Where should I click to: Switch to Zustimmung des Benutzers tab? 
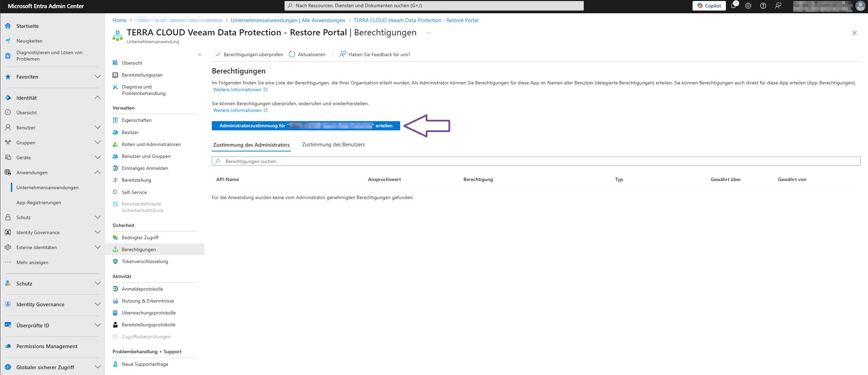(334, 145)
